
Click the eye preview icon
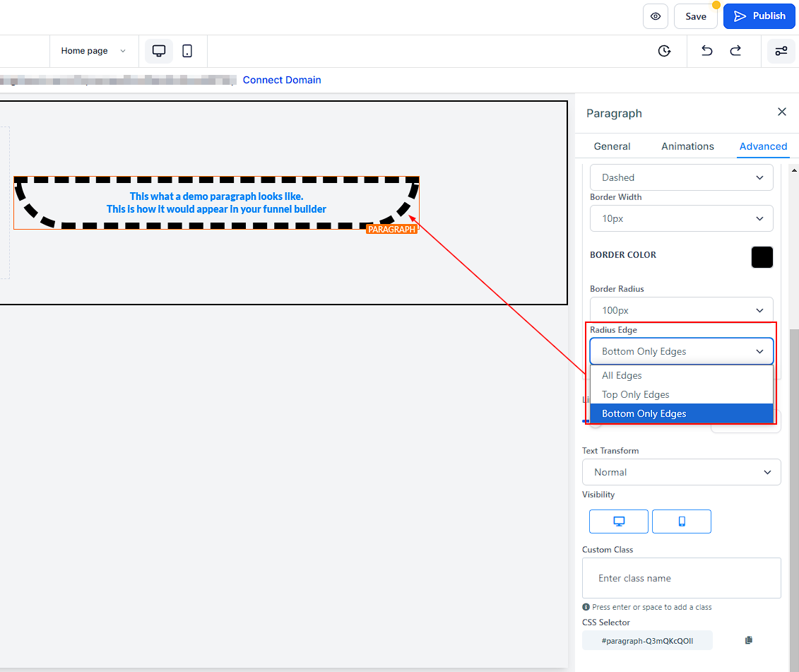pyautogui.click(x=655, y=16)
